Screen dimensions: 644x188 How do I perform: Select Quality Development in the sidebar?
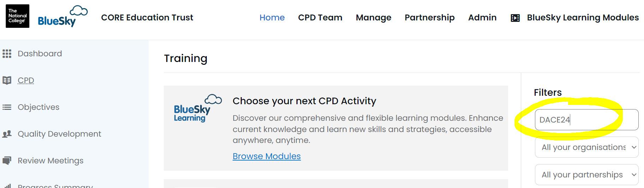click(59, 134)
